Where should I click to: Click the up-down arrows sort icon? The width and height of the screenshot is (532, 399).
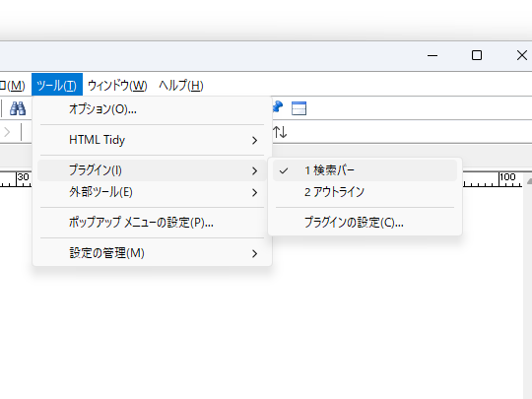click(280, 132)
